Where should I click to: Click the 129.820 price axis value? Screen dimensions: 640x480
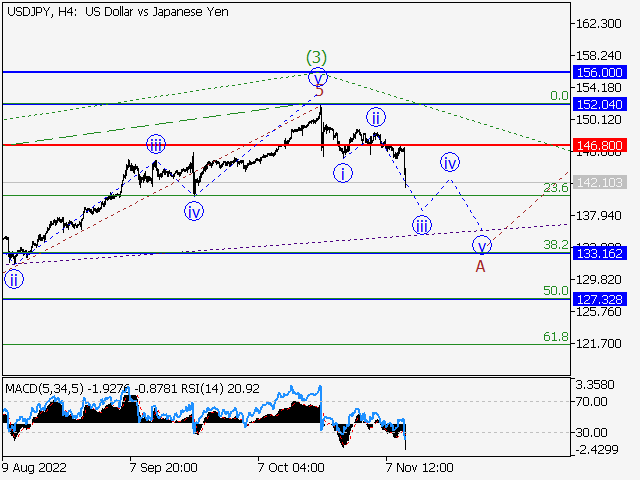tap(598, 280)
